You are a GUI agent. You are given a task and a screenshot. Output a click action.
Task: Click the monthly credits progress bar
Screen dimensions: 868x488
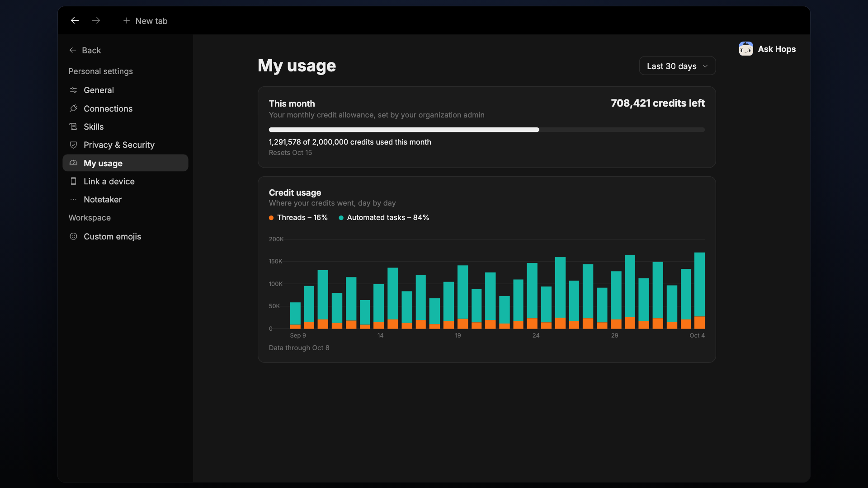point(486,130)
